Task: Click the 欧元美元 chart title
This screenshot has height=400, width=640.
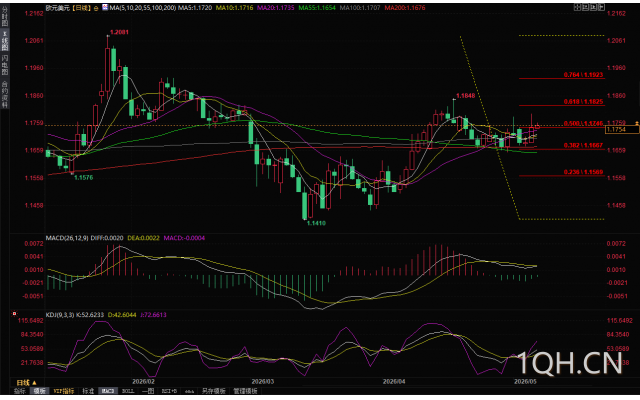Action: (57, 8)
